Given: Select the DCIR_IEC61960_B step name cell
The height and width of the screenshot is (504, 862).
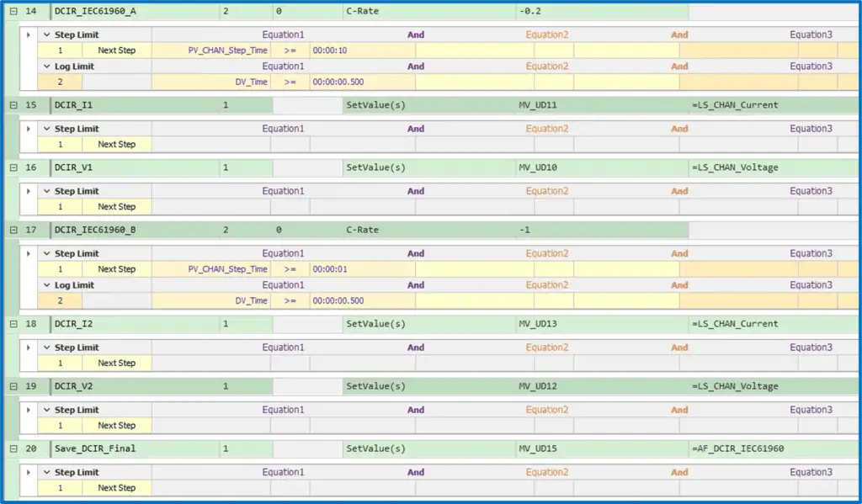Looking at the screenshot, I should tap(136, 230).
